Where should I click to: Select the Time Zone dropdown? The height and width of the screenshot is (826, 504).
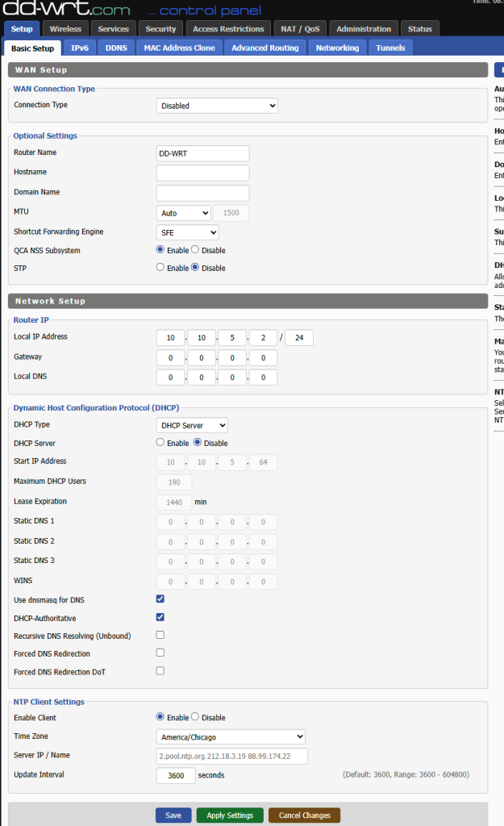(x=230, y=736)
